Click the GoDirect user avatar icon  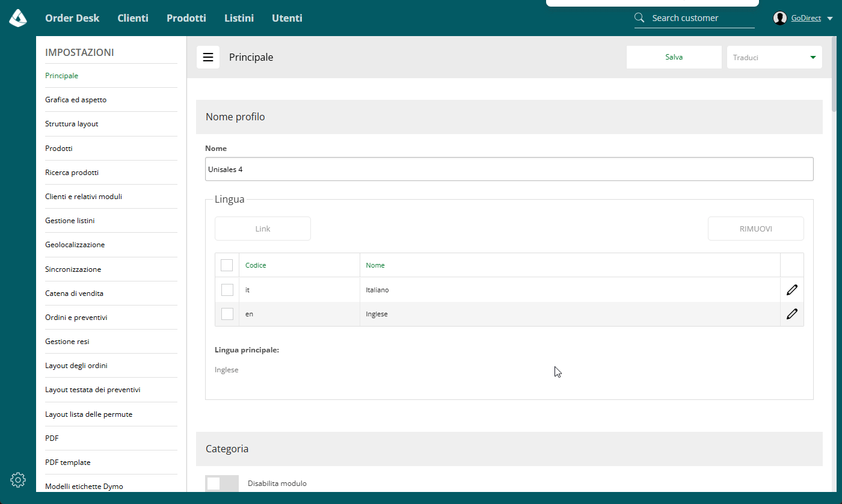tap(780, 18)
